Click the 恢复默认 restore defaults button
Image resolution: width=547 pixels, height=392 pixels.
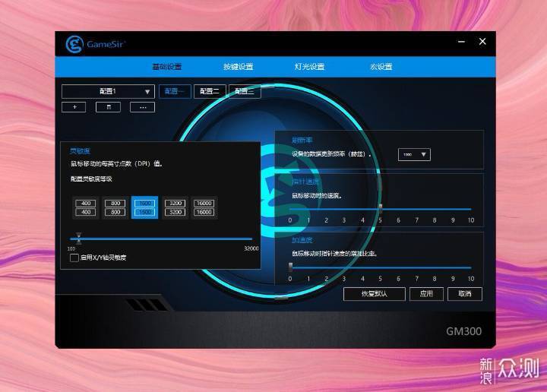click(375, 294)
